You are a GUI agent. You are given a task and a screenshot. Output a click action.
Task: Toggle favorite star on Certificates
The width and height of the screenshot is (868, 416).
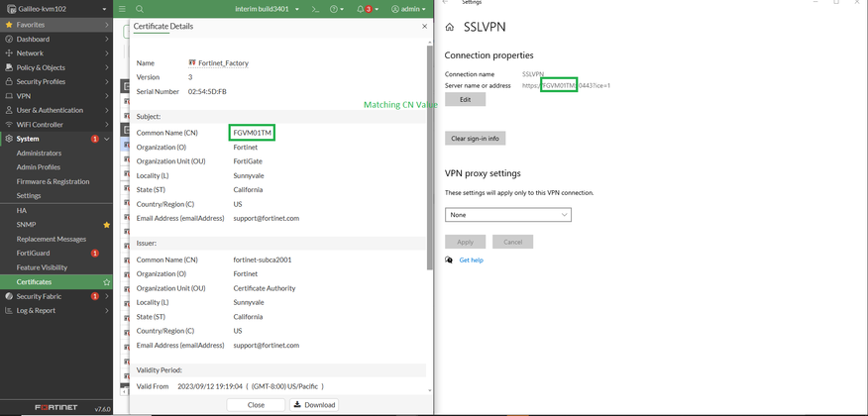coord(107,282)
